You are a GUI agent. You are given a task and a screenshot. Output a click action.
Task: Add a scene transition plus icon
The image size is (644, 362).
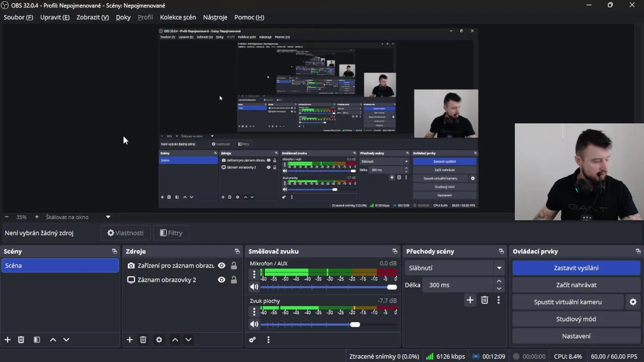coord(470,300)
